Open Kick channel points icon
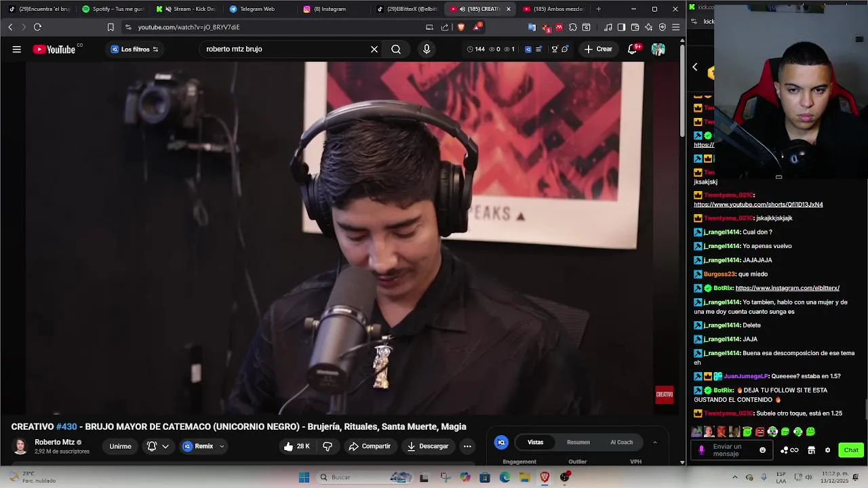Screen dimensions: 868x488 789,450
